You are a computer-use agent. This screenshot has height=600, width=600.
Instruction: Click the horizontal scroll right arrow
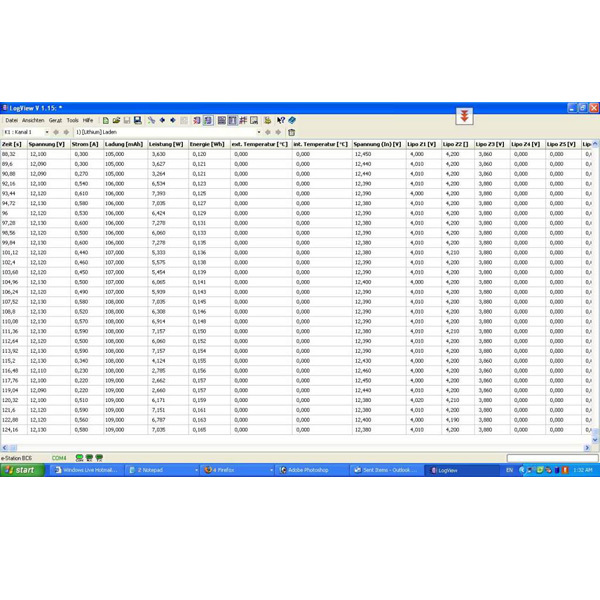coord(587,447)
